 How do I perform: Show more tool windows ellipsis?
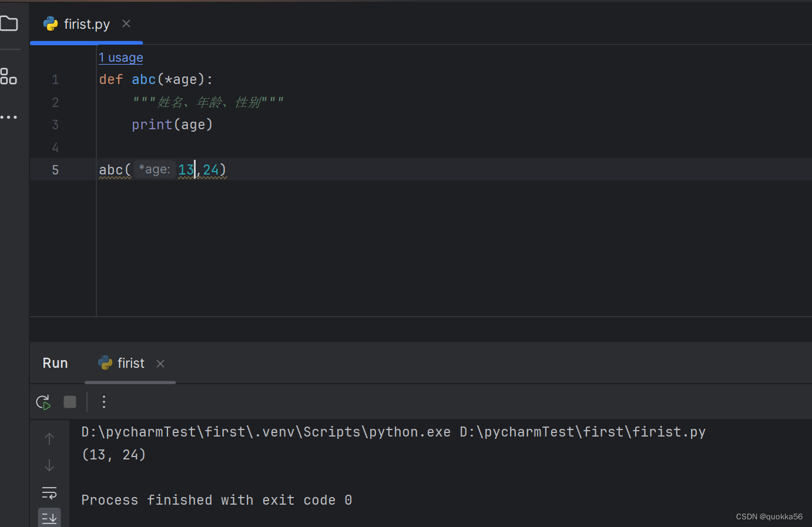point(9,117)
